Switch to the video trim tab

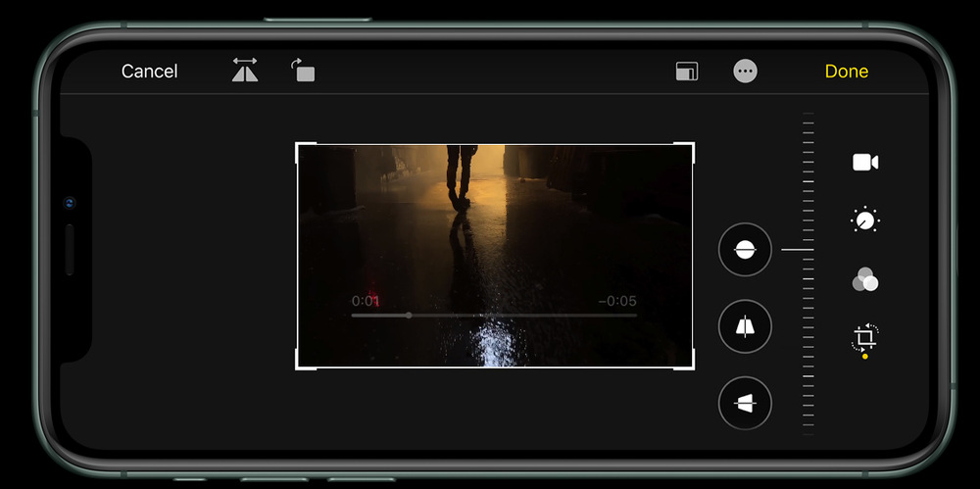coord(864,163)
